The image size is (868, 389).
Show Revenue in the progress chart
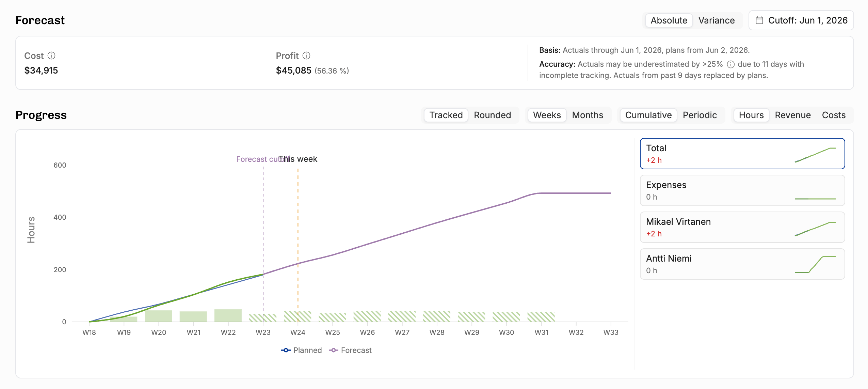point(792,115)
